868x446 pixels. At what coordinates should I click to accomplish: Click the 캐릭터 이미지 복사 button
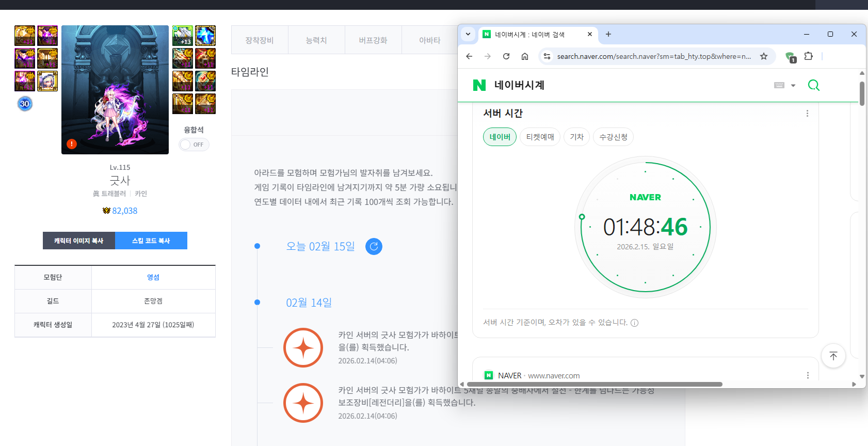(x=79, y=241)
